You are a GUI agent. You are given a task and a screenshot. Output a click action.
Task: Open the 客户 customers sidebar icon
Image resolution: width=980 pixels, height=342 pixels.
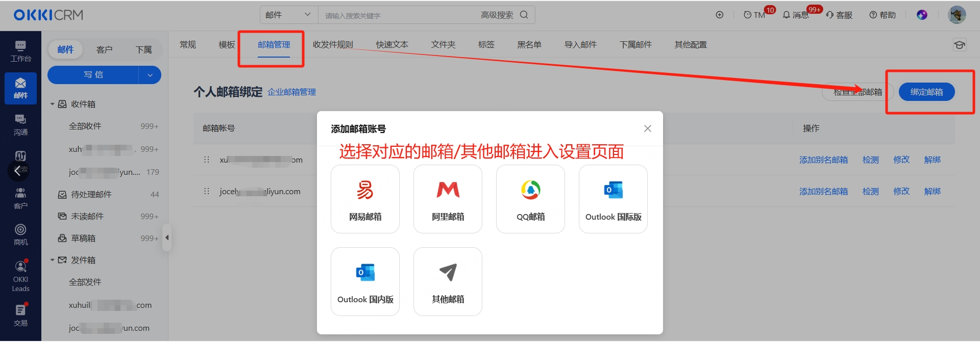20,198
